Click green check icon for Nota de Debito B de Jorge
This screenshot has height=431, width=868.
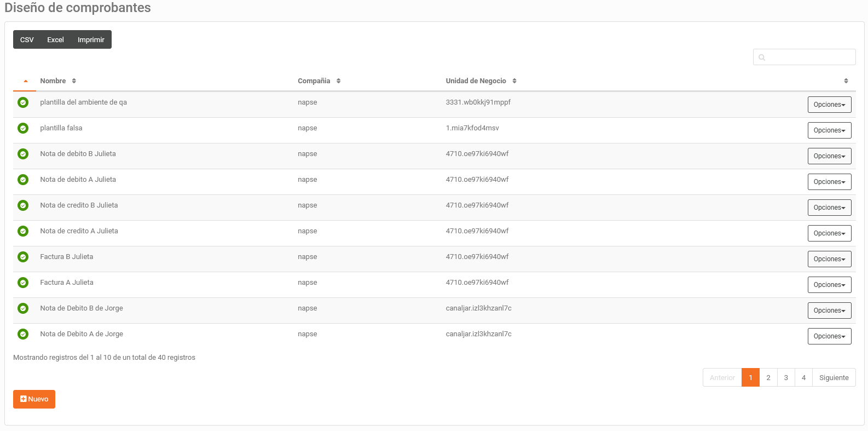(23, 308)
